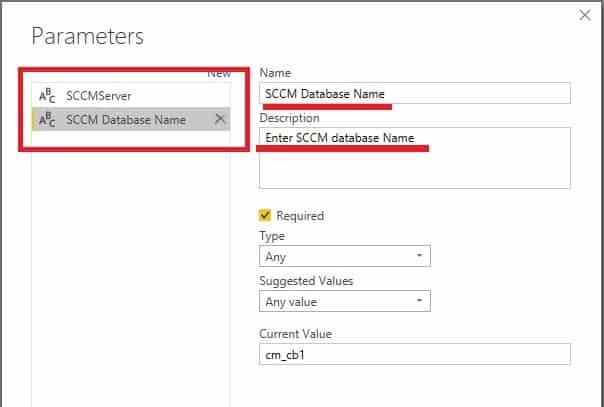Click the Current Value label
The height and width of the screenshot is (407, 604).
tap(295, 334)
